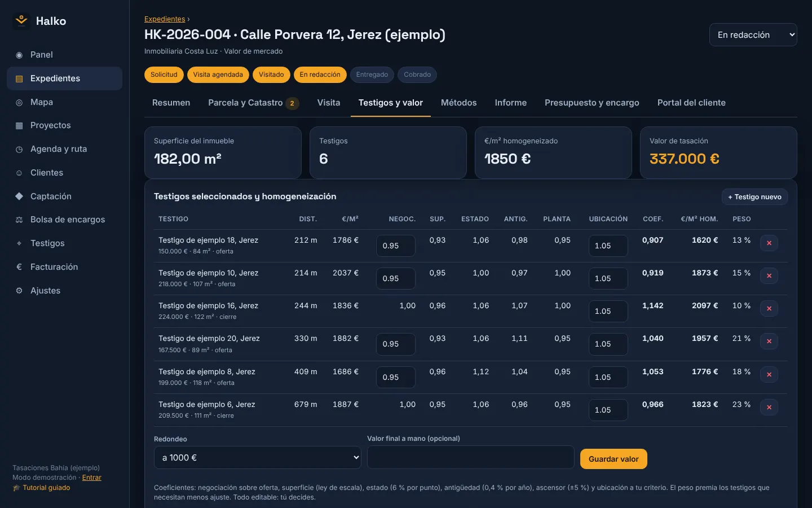812x508 pixels.
Task: Toggle the Entregado status pill
Action: (x=372, y=75)
